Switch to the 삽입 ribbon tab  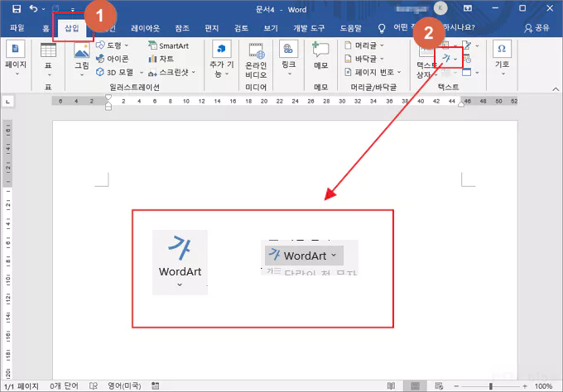coord(72,28)
